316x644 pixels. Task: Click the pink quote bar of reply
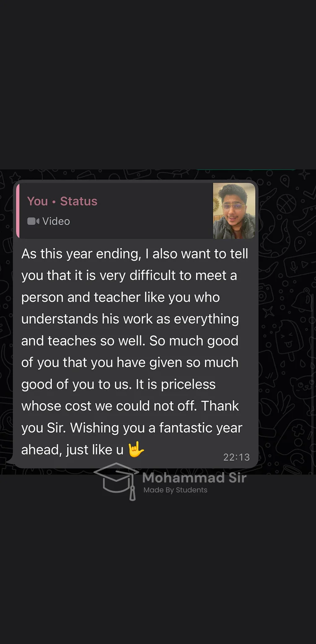[18, 211]
